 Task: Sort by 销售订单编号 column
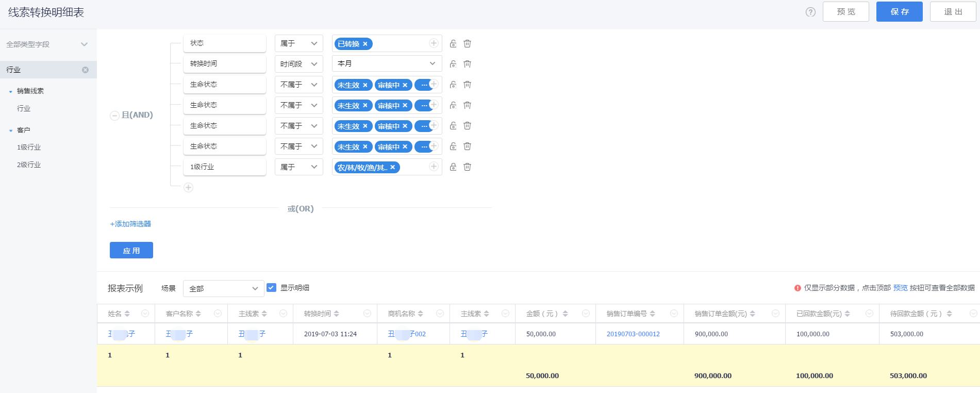(653, 314)
